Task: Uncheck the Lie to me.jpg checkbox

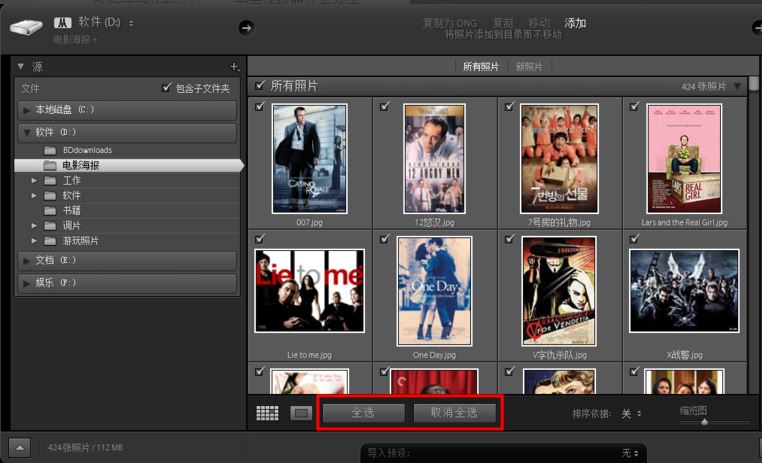Action: [x=260, y=238]
